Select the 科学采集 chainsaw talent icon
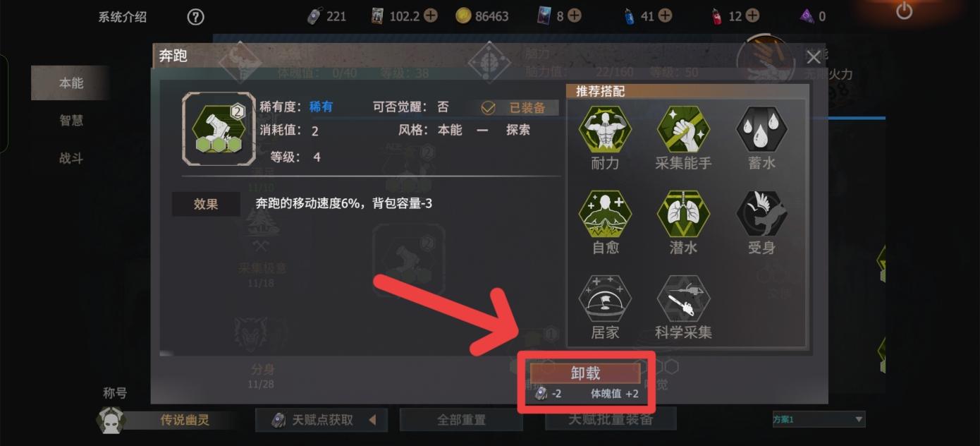Screen dimensions: 980x446 coord(683,299)
